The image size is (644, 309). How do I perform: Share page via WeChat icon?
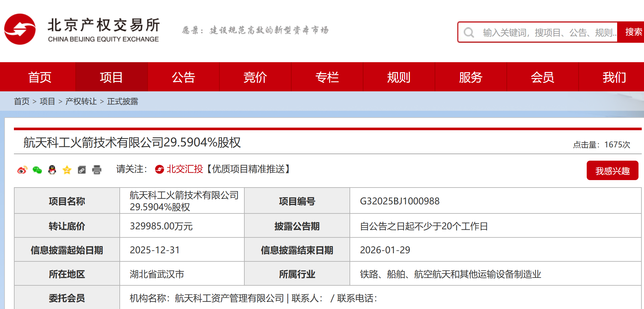(37, 170)
